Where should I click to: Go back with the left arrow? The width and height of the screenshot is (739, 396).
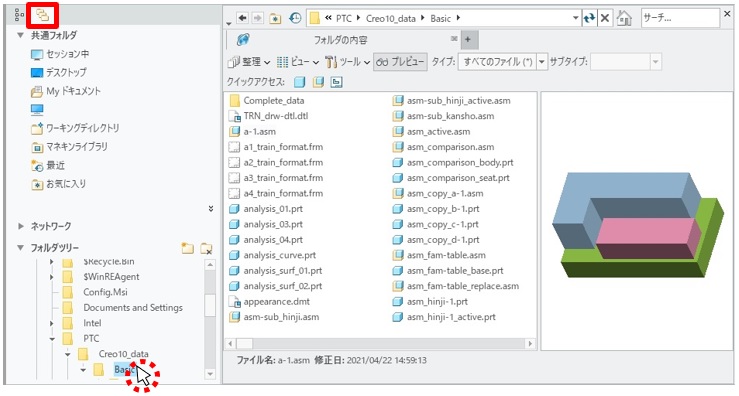point(242,18)
